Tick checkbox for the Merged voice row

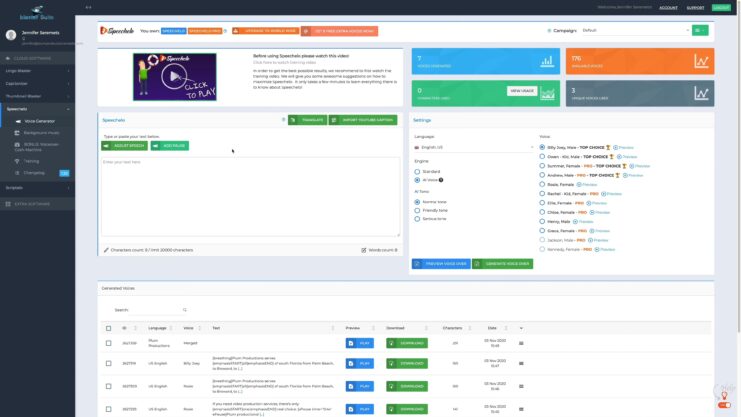point(109,343)
